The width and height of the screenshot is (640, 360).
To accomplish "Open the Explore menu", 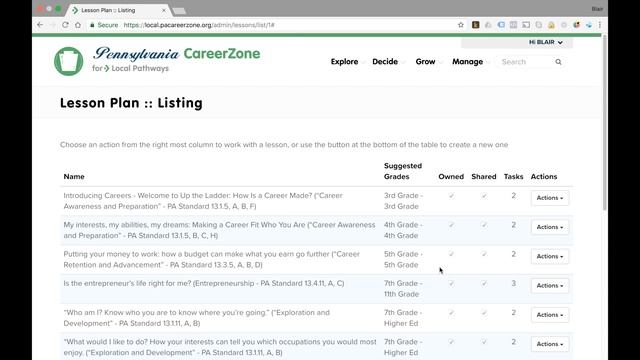I will (x=344, y=62).
